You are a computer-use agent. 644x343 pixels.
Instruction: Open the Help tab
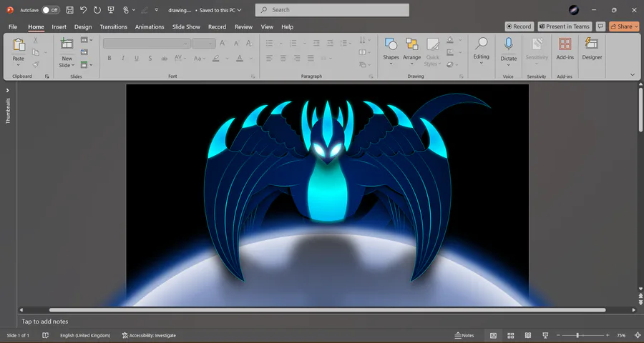coord(287,26)
